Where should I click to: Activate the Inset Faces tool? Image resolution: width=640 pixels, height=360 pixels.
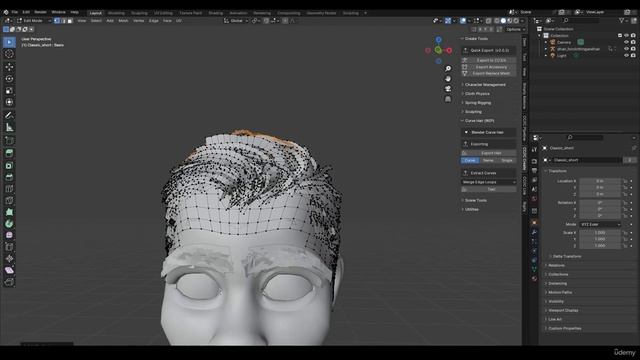click(x=9, y=165)
